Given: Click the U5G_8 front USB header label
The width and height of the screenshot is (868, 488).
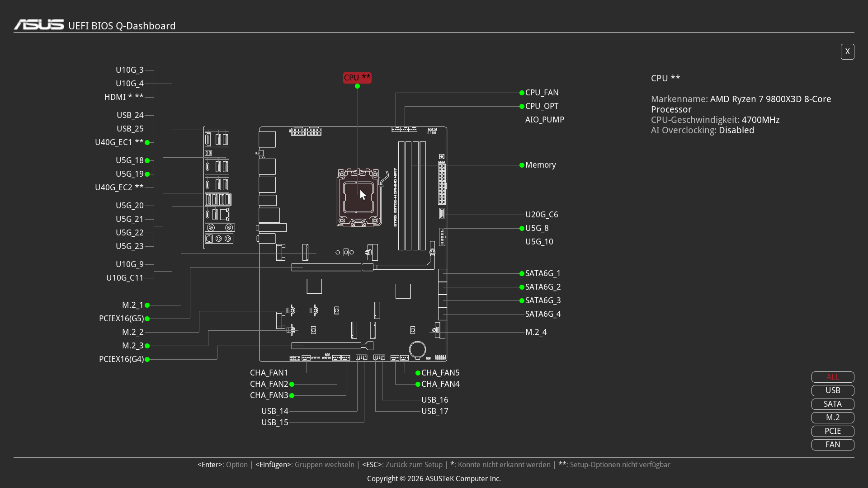Looking at the screenshot, I should 537,228.
